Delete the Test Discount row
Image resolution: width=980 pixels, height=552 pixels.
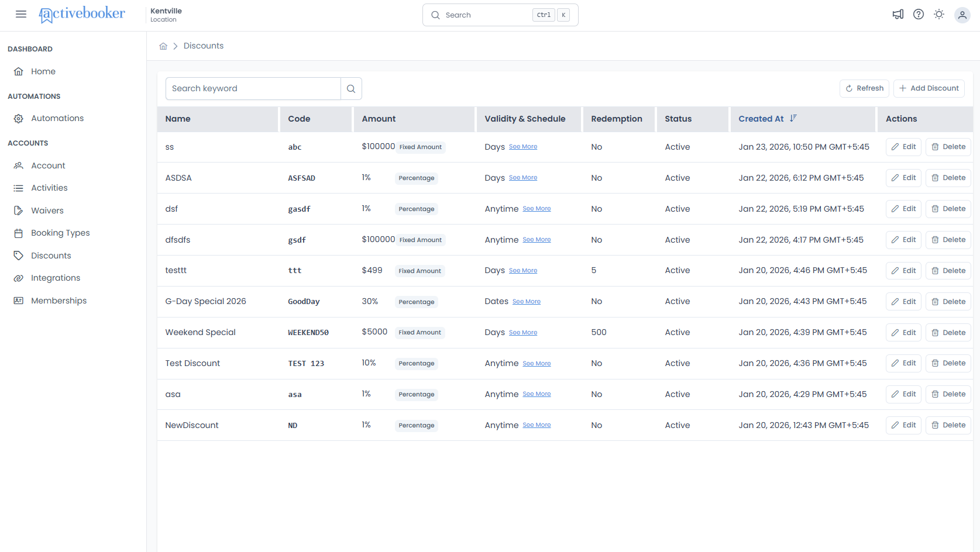[x=948, y=363]
